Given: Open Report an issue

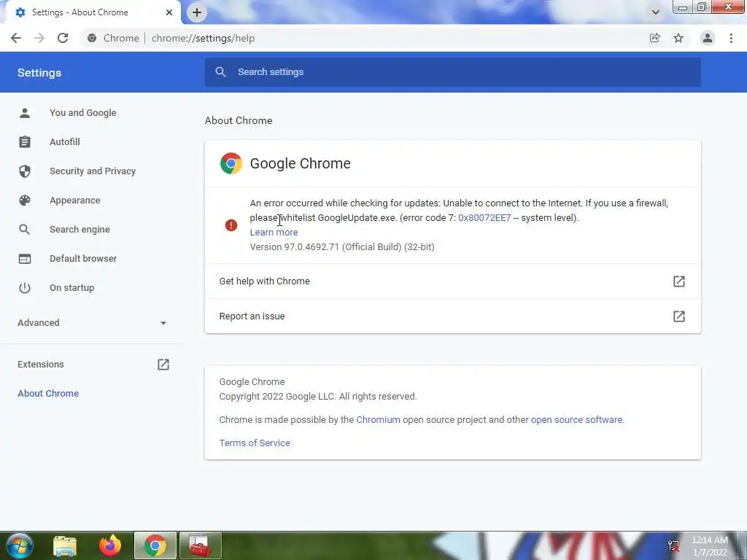Looking at the screenshot, I should pyautogui.click(x=452, y=316).
